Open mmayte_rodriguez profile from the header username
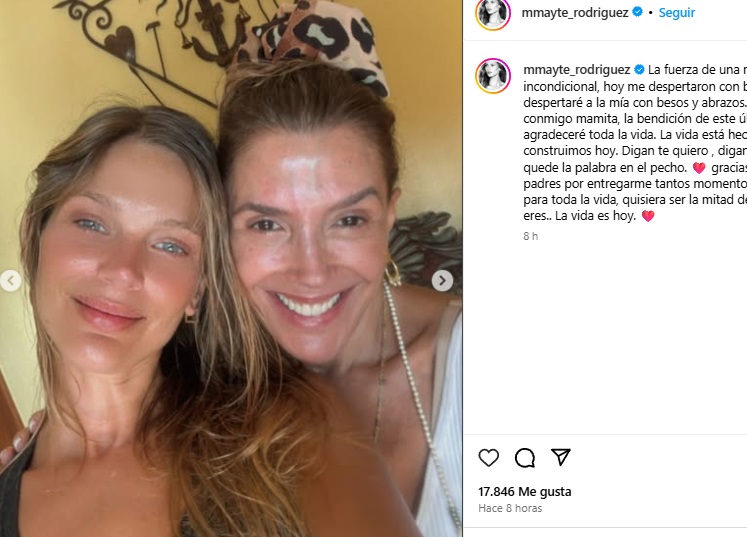Viewport: 747px width, 537px height. tap(575, 13)
